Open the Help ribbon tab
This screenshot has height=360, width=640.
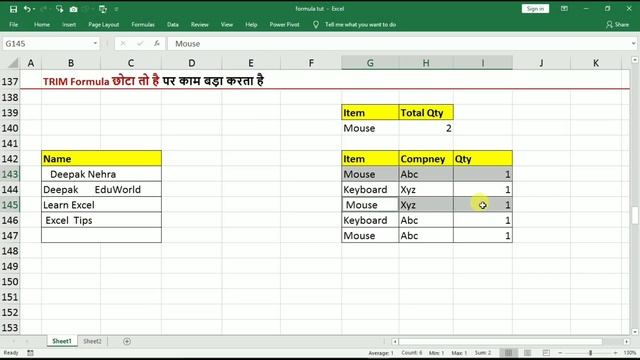(x=251, y=24)
